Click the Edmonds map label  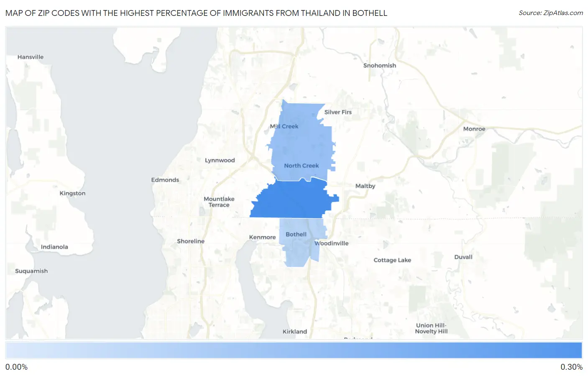coord(165,180)
